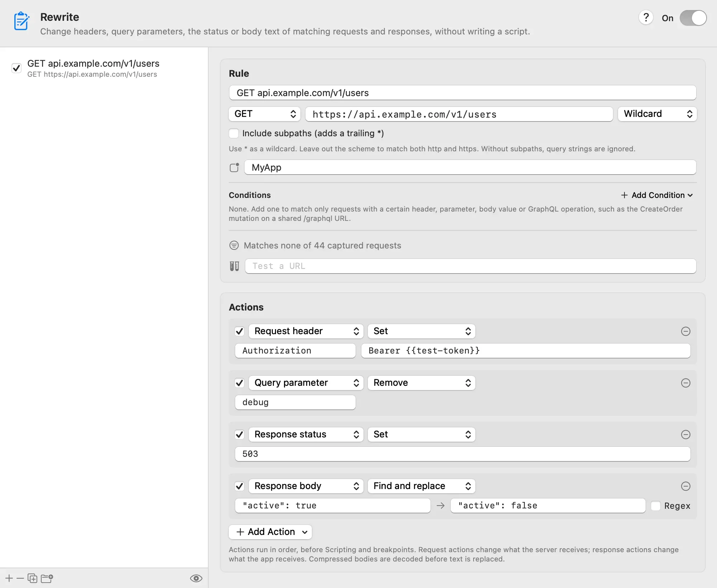717x588 pixels.
Task: Remove the Query parameter action
Action: click(x=685, y=383)
